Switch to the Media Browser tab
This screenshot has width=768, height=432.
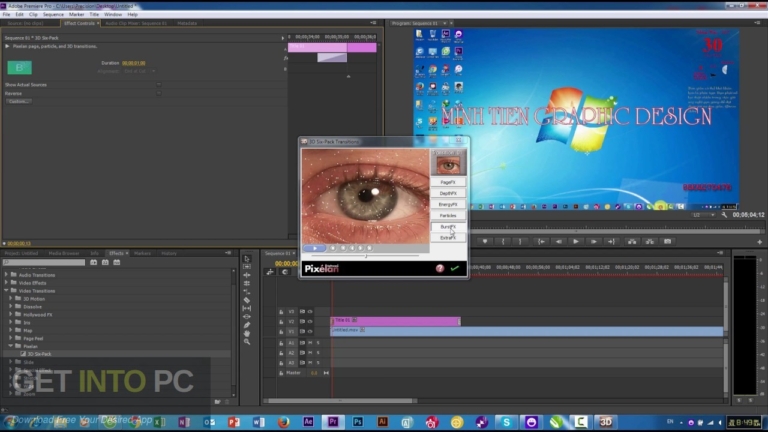point(64,253)
